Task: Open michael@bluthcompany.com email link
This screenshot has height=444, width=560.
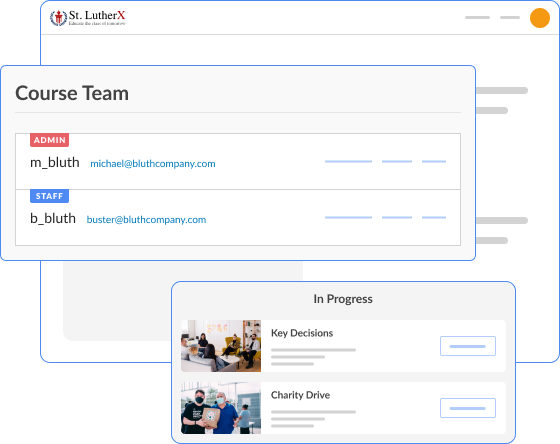Action: click(153, 164)
